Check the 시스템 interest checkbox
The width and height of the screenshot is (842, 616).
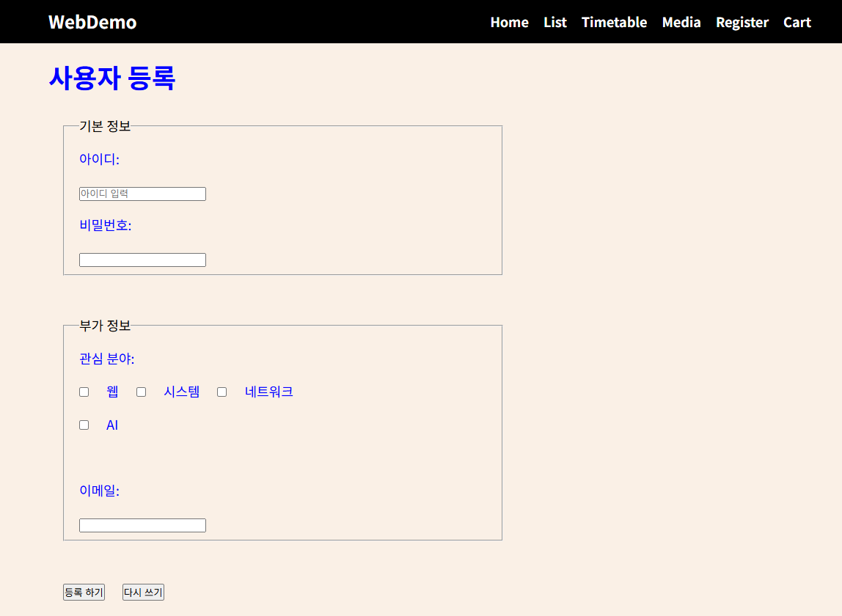click(141, 392)
